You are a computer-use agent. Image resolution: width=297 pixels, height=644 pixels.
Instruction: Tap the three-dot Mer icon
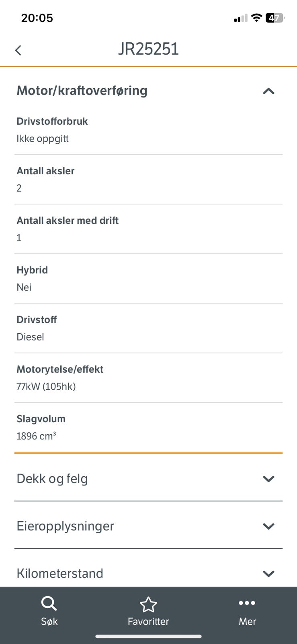pyautogui.click(x=247, y=603)
